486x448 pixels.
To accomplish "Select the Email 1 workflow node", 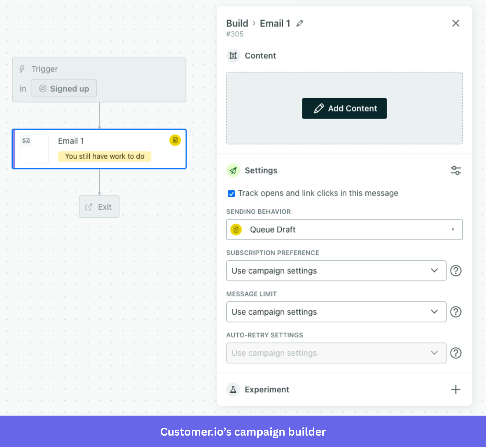I will pyautogui.click(x=99, y=149).
